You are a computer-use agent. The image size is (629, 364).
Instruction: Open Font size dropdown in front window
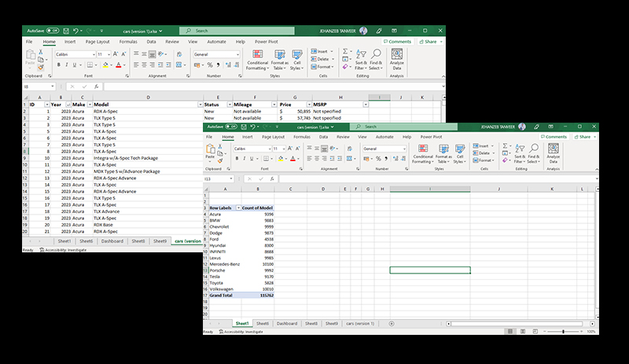[x=284, y=149]
